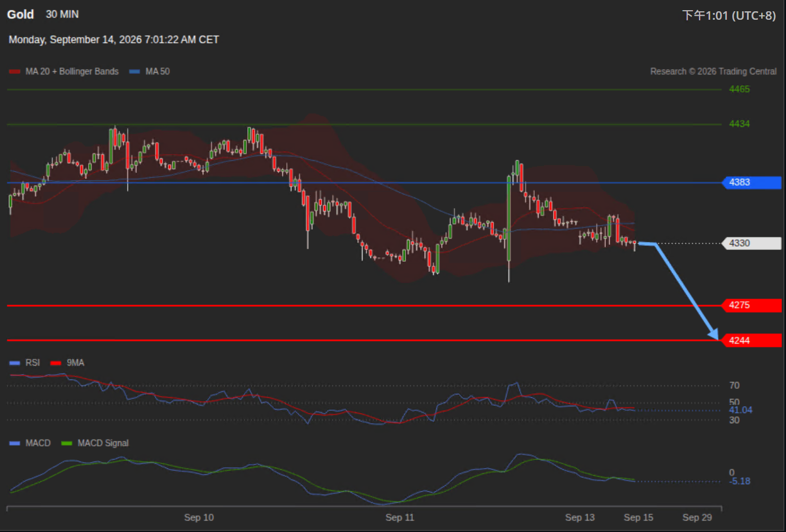The image size is (786, 532).
Task: Click the Gold instrument title
Action: click(20, 14)
